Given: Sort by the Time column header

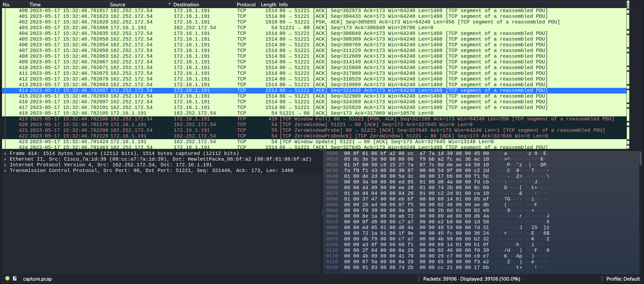Looking at the screenshot, I should pyautogui.click(x=68, y=4).
